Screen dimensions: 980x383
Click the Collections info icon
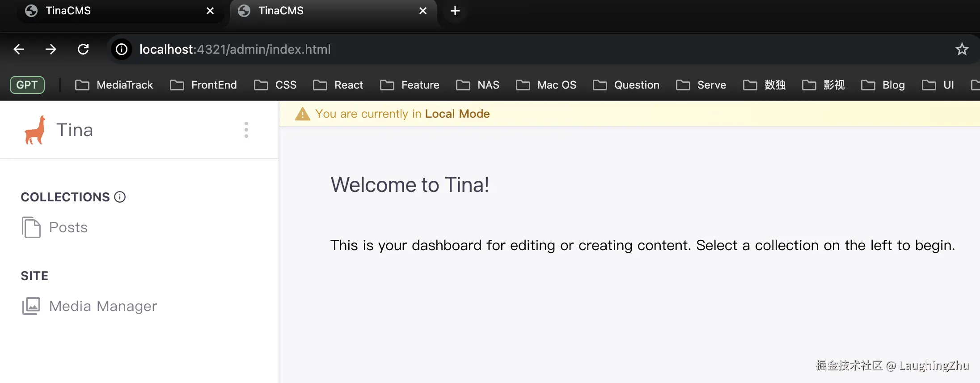coord(120,197)
